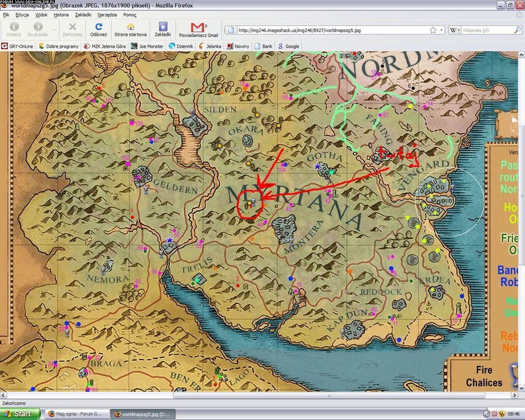Open the Wikipedia search engine selector
Screen dimensions: 525x420
click(455, 30)
